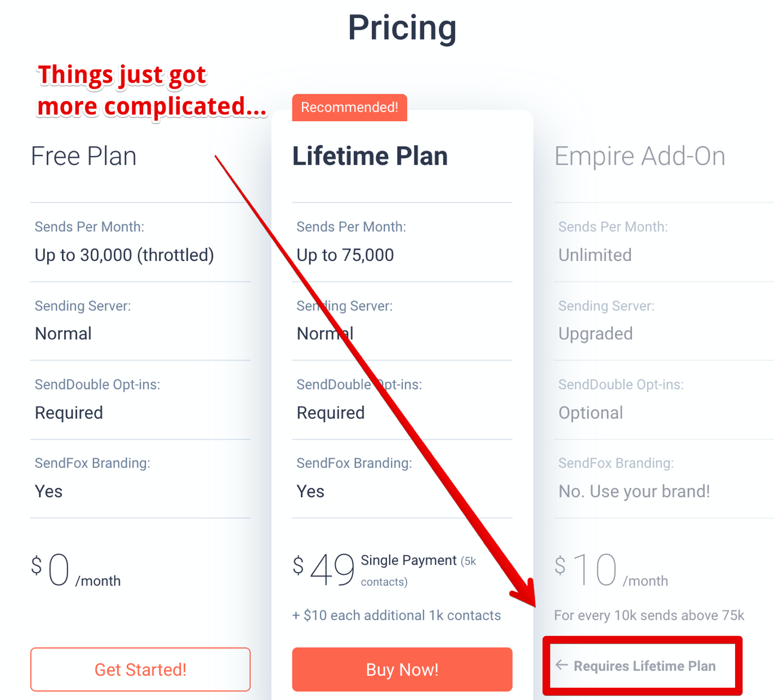Click the $49 Single Payment price
This screenshot has height=700, width=774.
(385, 570)
